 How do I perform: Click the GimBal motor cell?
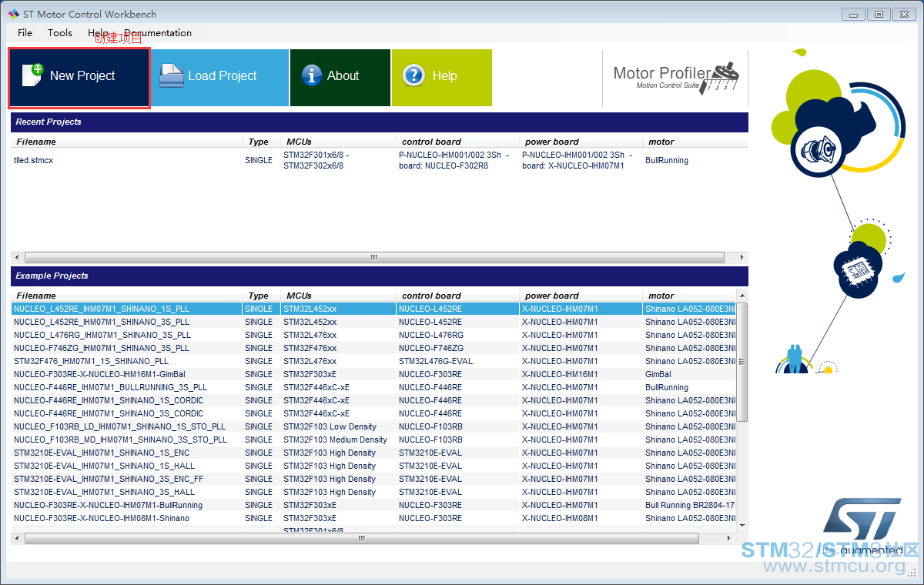(x=658, y=374)
